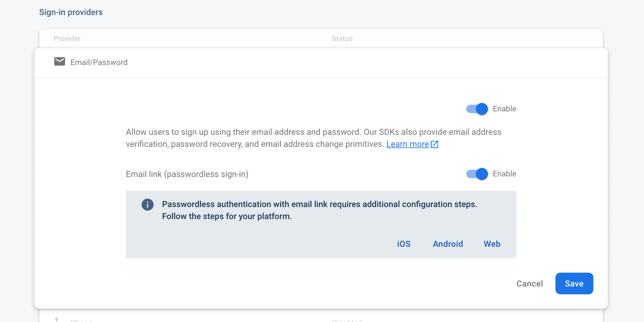Image resolution: width=644 pixels, height=322 pixels.
Task: Click the Enable label for Email link
Action: [x=504, y=174]
